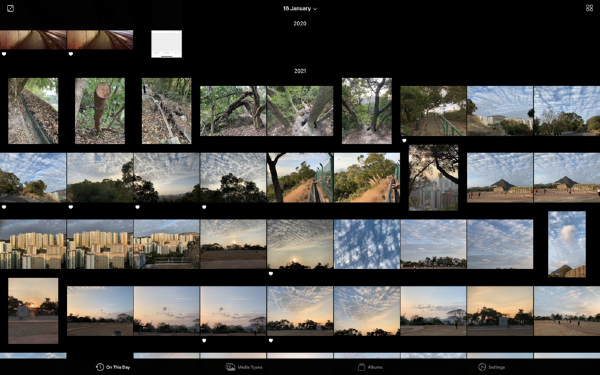Open the cut tree stump photo
This screenshot has height=375, width=600.
100,111
